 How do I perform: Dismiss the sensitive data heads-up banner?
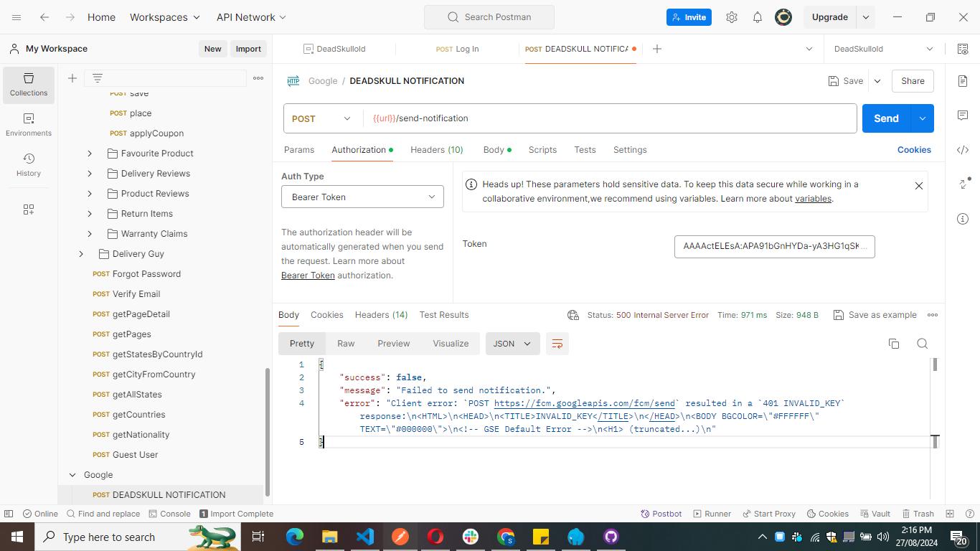(918, 186)
